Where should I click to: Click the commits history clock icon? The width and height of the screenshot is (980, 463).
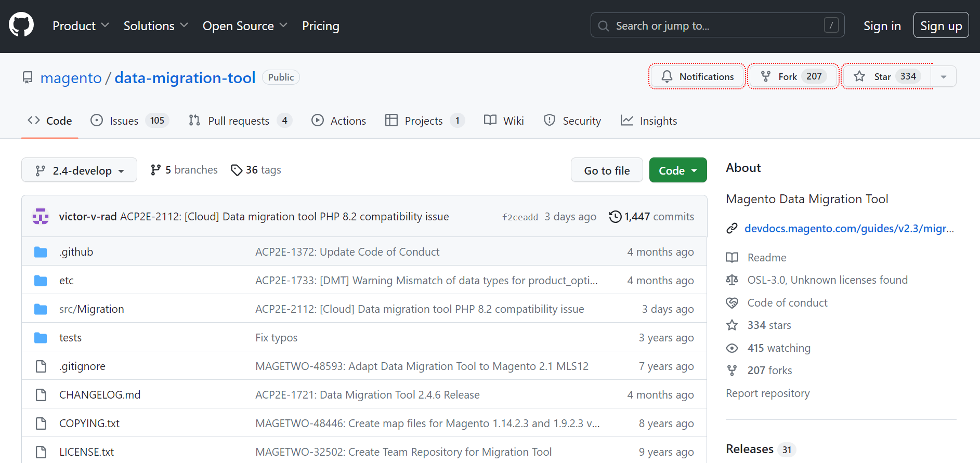(x=615, y=216)
